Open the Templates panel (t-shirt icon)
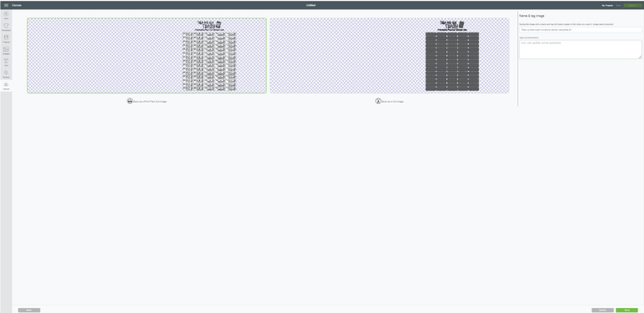This screenshot has height=313, width=644. click(x=6, y=26)
